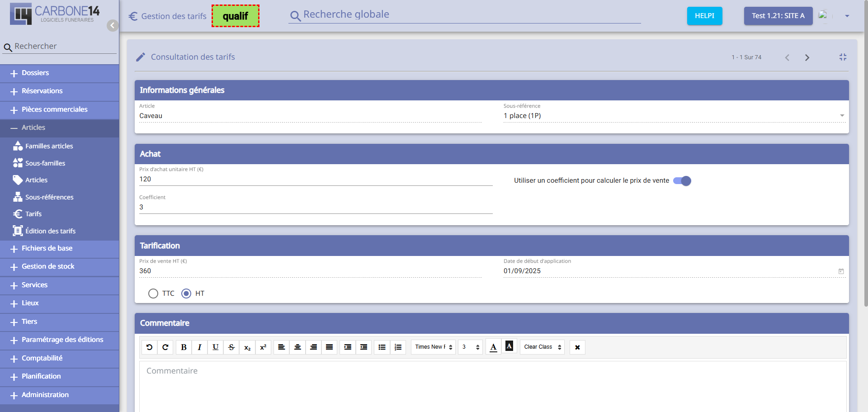Insert a bulleted list in comment editor
Screen dimensions: 868x412
click(x=382, y=347)
